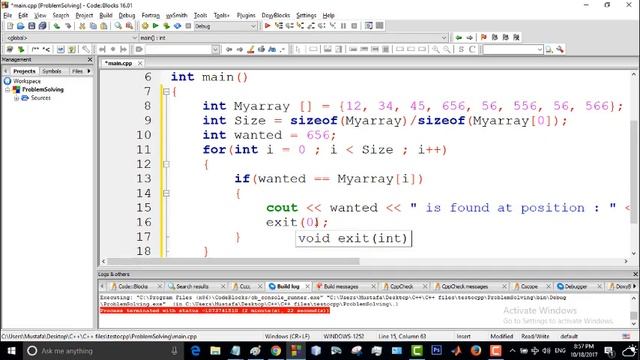Build the project with the gear icon
The height and width of the screenshot is (360, 640).
tap(145, 26)
